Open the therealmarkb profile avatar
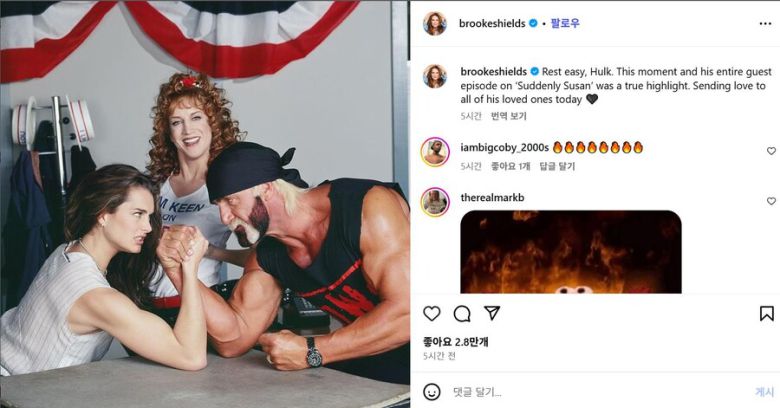This screenshot has width=780, height=408. 435,202
